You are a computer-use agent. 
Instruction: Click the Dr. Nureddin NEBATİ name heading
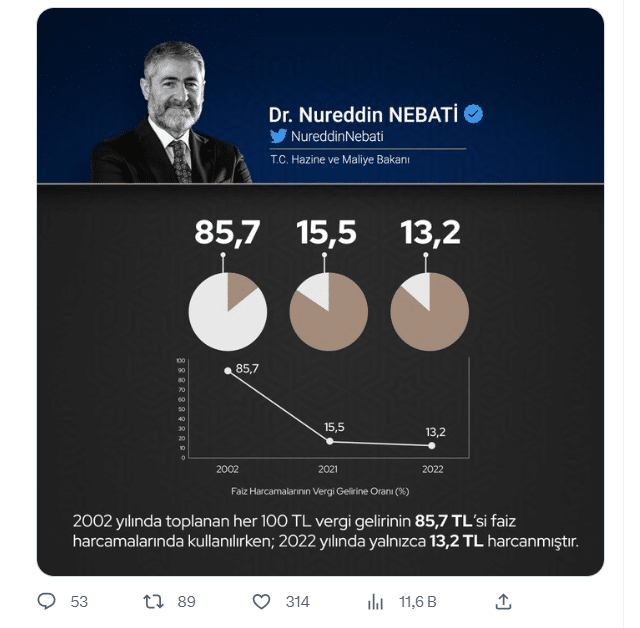(x=363, y=115)
